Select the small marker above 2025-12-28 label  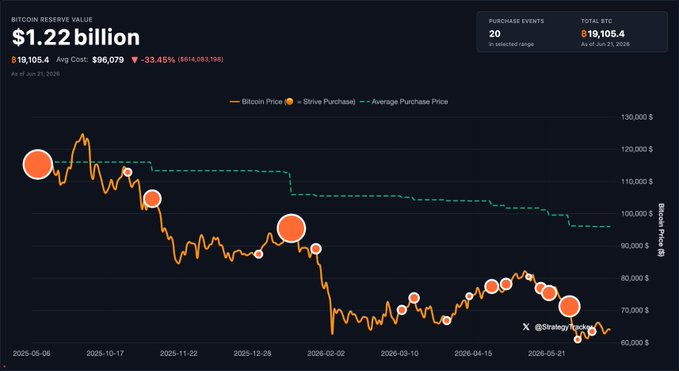pos(259,254)
